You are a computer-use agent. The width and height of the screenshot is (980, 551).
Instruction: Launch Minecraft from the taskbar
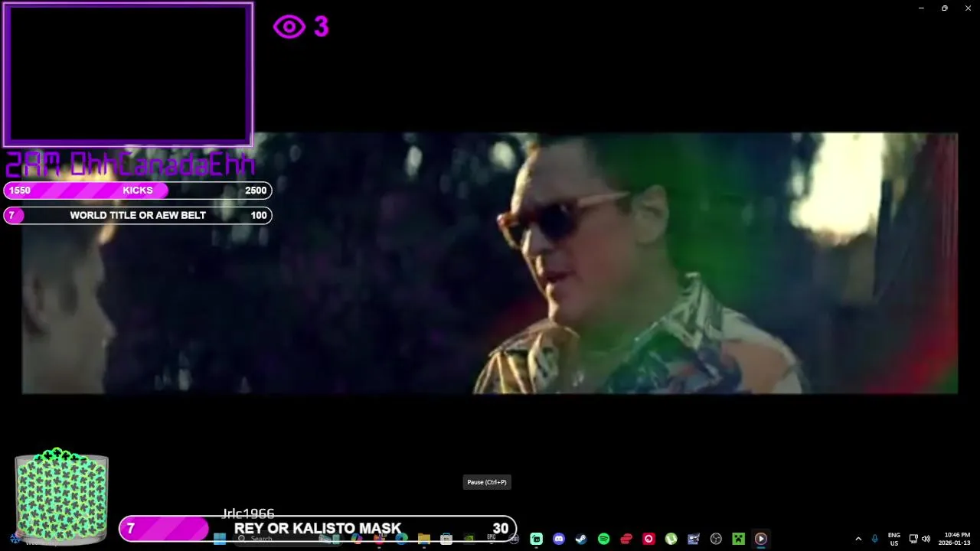click(x=738, y=539)
